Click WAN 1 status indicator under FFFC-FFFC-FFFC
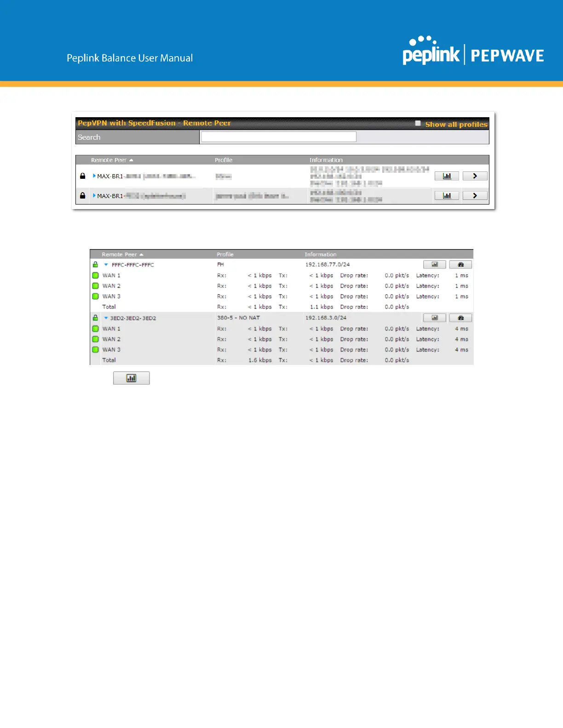 point(96,276)
